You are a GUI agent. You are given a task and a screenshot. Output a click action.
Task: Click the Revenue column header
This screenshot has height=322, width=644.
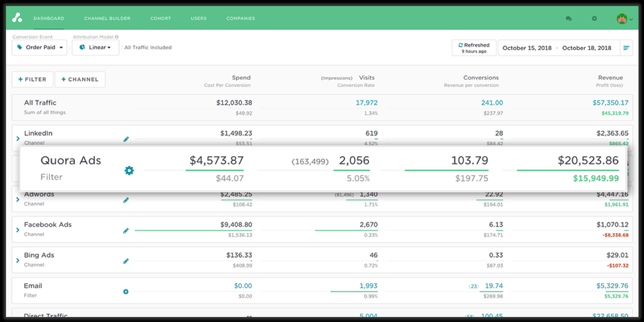tap(610, 77)
